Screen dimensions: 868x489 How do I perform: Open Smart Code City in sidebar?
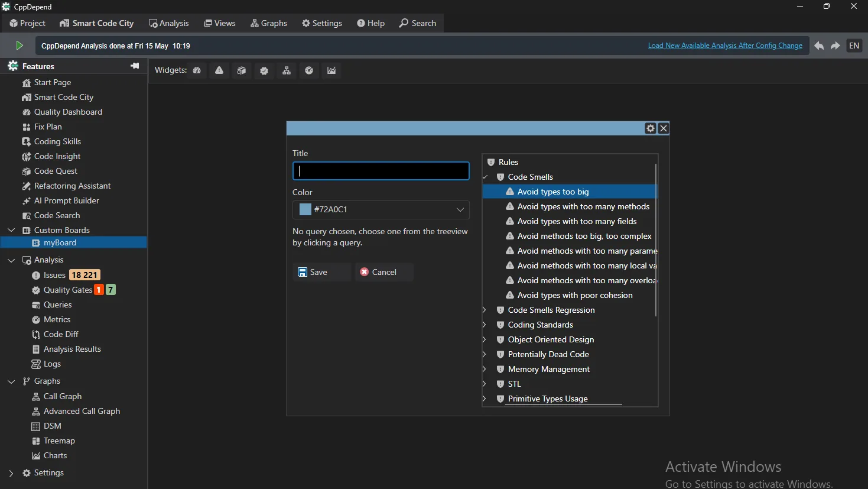tap(63, 97)
